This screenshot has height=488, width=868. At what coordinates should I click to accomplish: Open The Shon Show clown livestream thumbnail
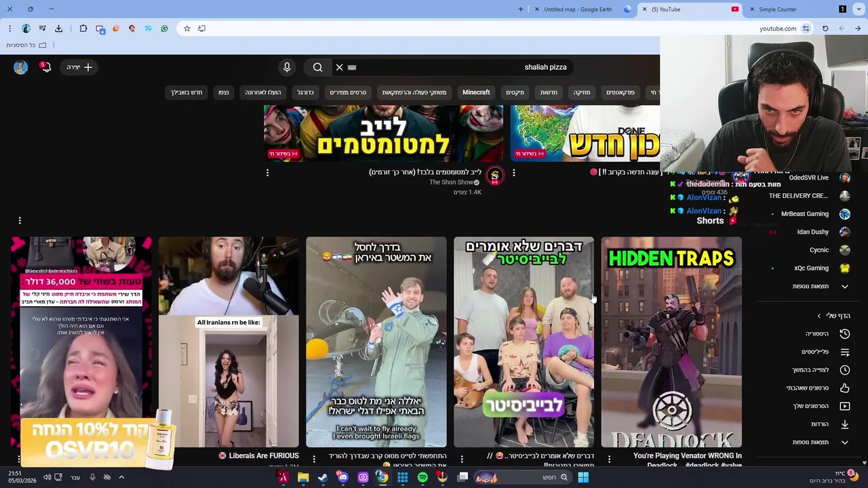coord(384,134)
